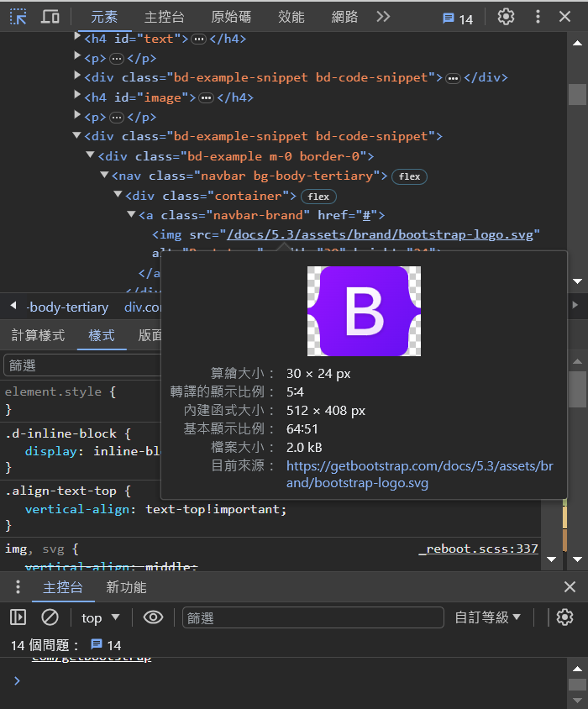Open the getbootstrap.com logo URL in image popup
This screenshot has width=588, height=709.
(x=419, y=475)
